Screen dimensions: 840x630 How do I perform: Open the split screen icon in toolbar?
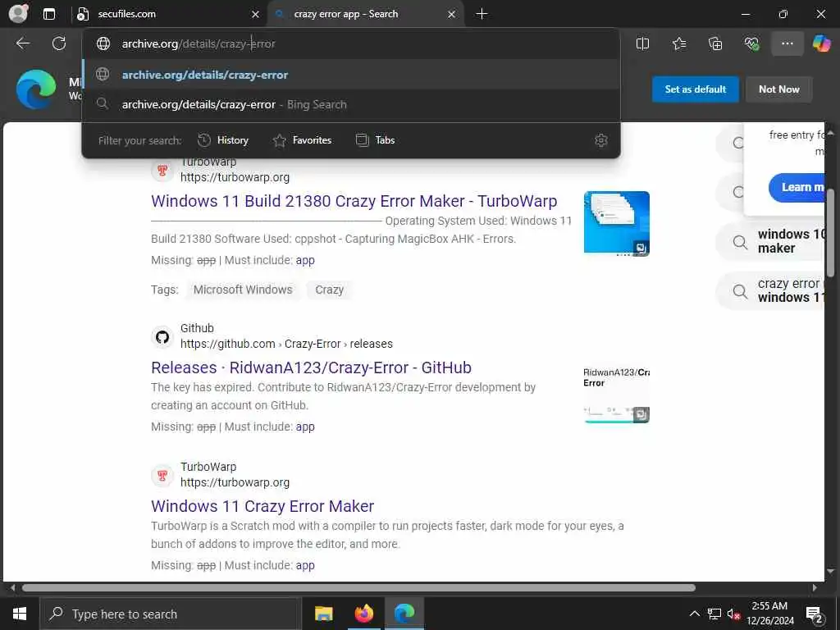(642, 43)
